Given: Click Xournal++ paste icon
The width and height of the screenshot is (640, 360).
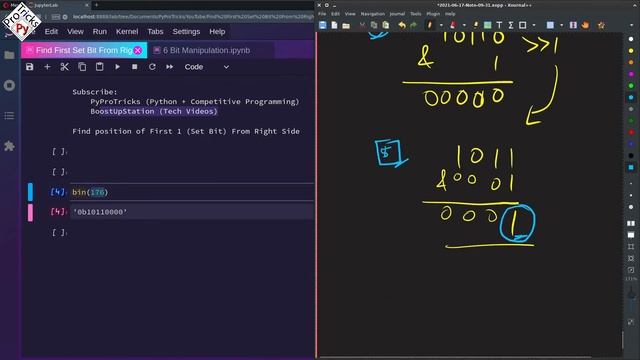Looking at the screenshot, I should [386, 25].
